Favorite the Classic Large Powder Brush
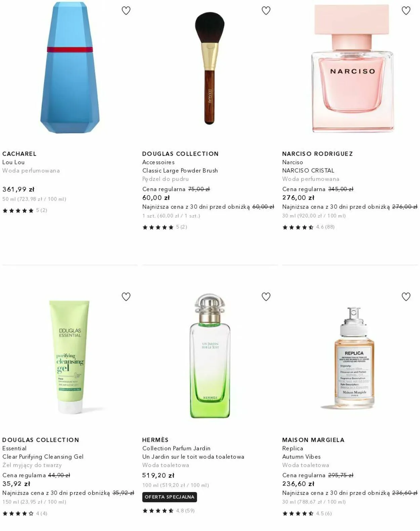 (x=266, y=11)
